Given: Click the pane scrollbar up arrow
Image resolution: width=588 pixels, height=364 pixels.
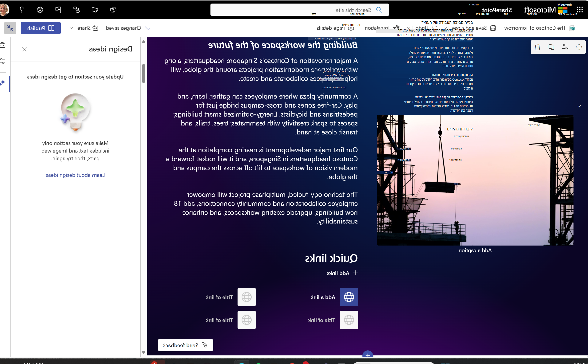Looking at the screenshot, I should click(x=143, y=42).
